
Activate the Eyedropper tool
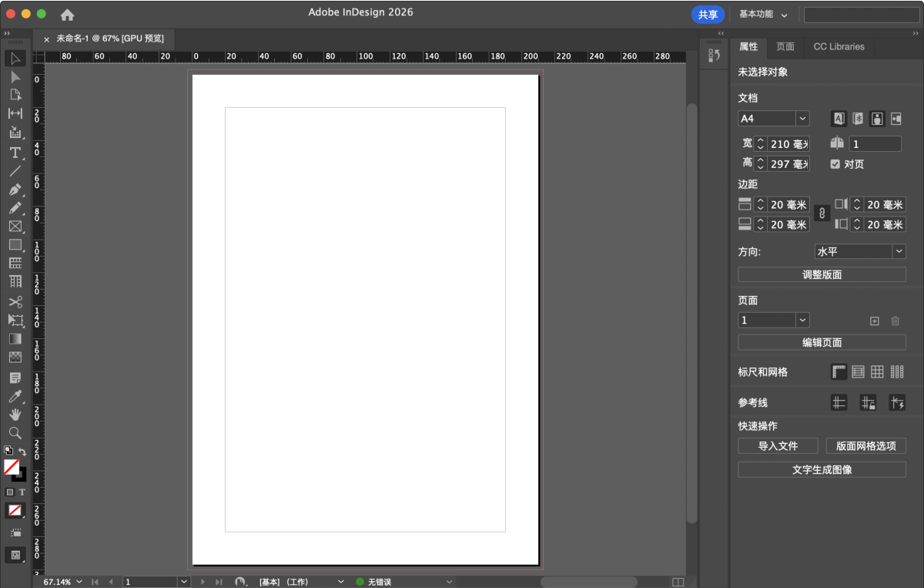pyautogui.click(x=15, y=397)
